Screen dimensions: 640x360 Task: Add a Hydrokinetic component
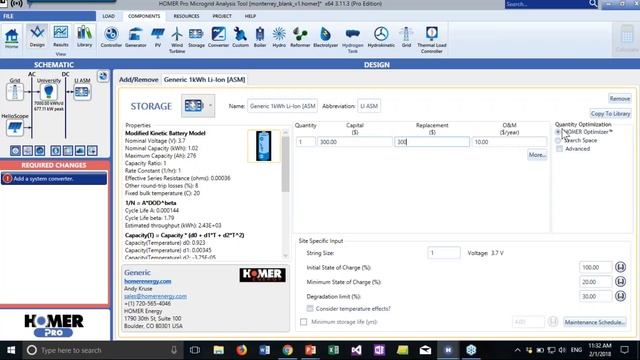tap(381, 38)
